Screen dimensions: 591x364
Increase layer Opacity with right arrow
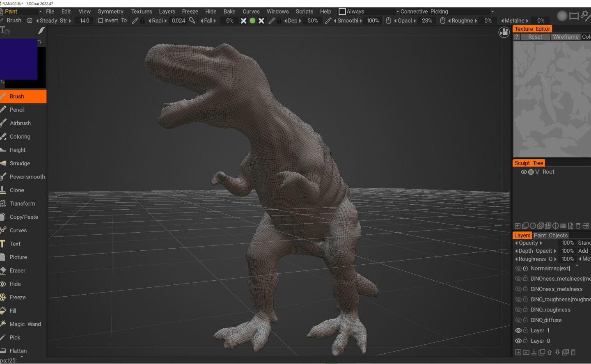(x=541, y=243)
